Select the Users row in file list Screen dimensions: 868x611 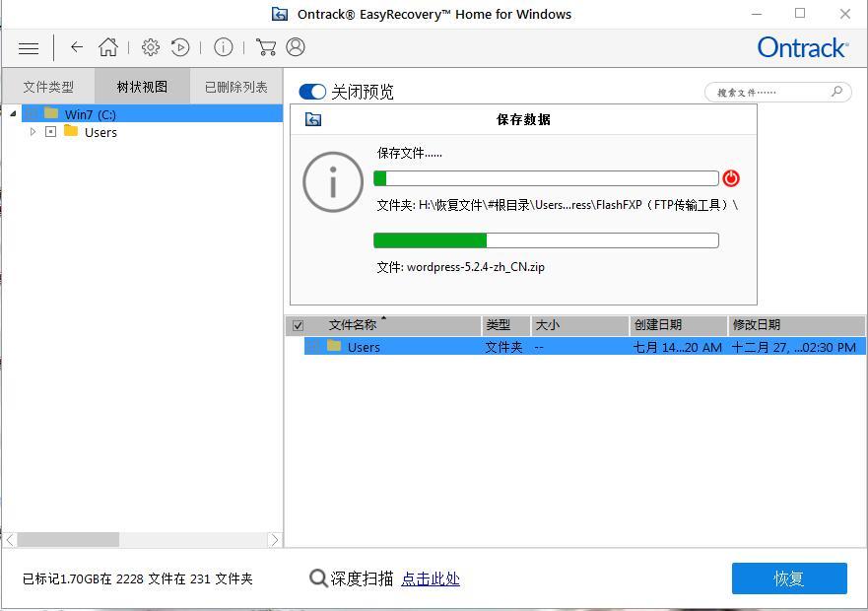[x=584, y=347]
